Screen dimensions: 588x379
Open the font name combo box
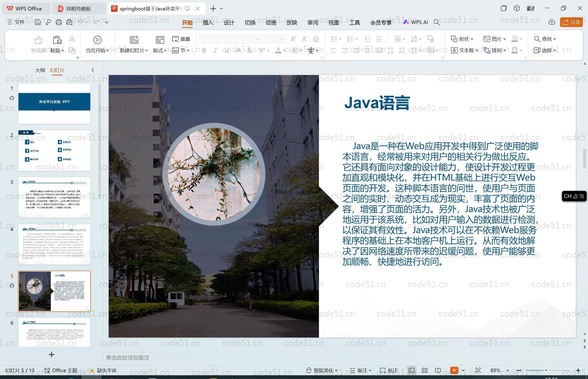click(x=230, y=39)
